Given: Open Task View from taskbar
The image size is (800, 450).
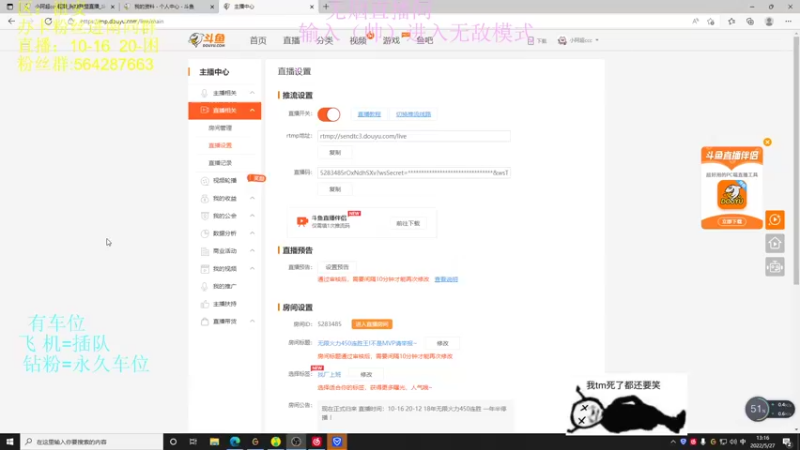Looking at the screenshot, I should coord(193,442).
